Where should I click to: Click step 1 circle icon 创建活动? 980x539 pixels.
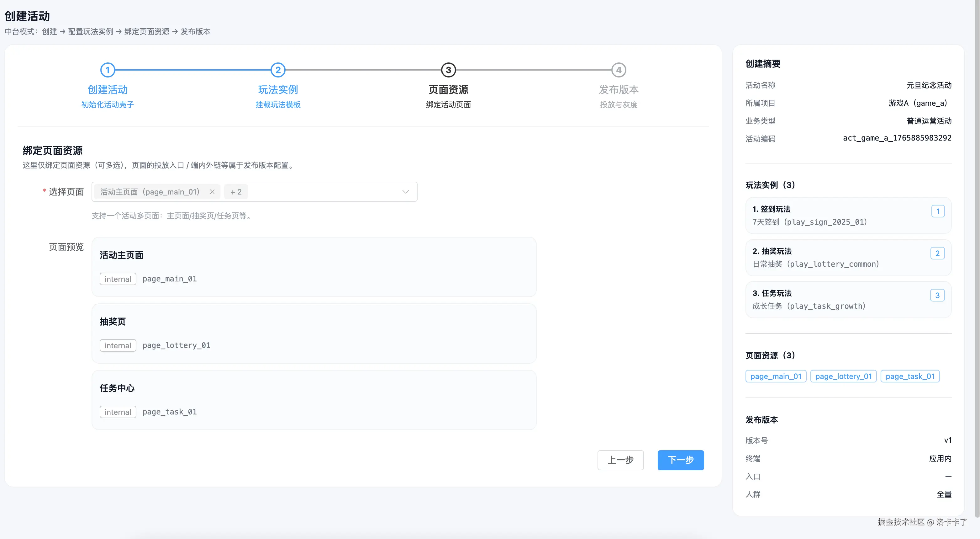(x=108, y=70)
